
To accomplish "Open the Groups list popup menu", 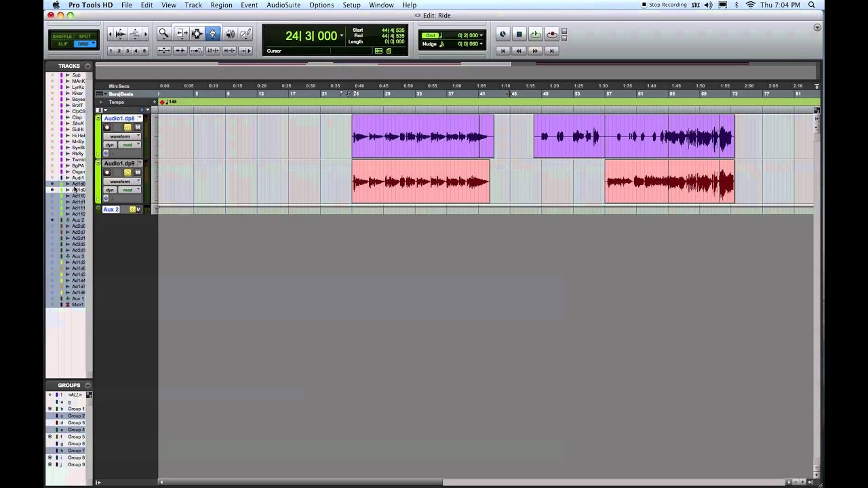I will point(87,385).
